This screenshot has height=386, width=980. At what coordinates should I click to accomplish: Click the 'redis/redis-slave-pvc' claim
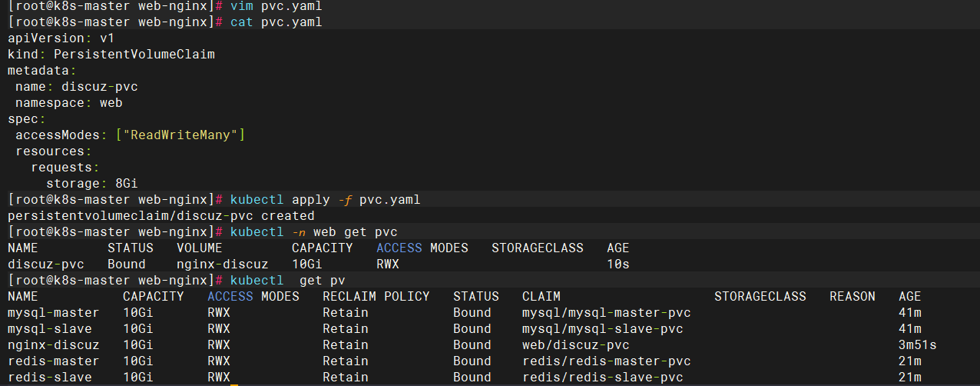coord(603,378)
